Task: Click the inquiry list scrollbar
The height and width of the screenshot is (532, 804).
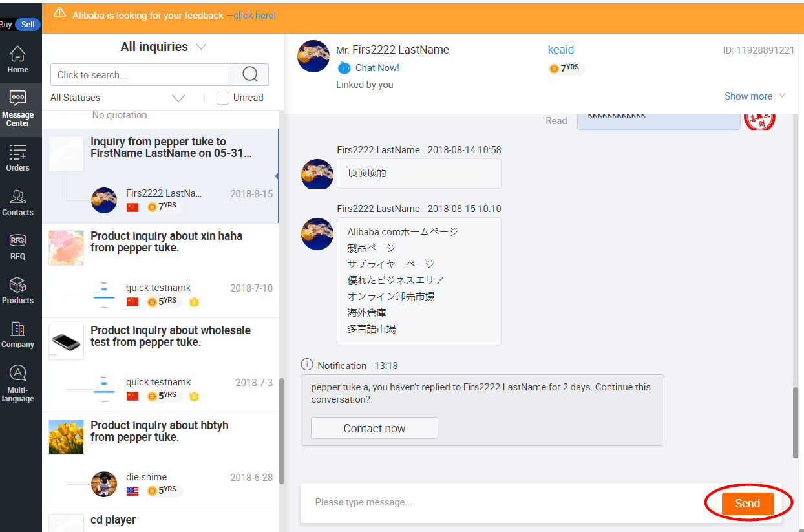Action: pyautogui.click(x=281, y=431)
